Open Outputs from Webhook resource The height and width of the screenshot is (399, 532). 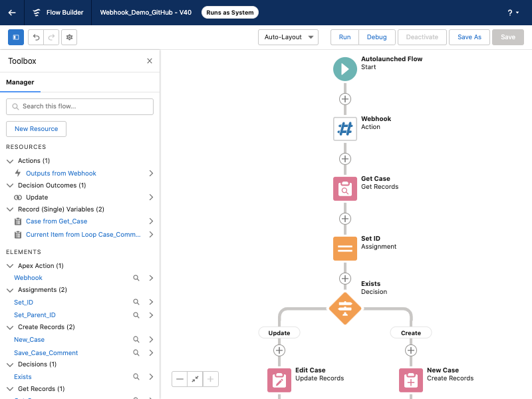coord(61,174)
